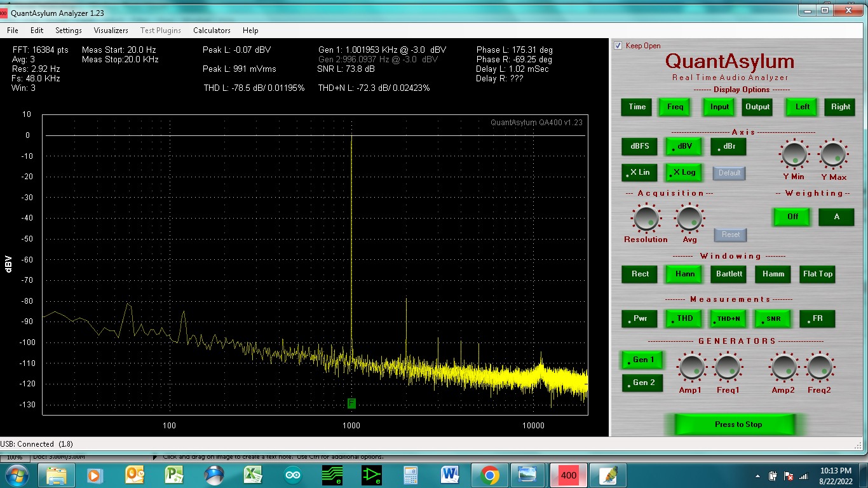Open the Help menu
868x488 pixels.
(x=250, y=30)
